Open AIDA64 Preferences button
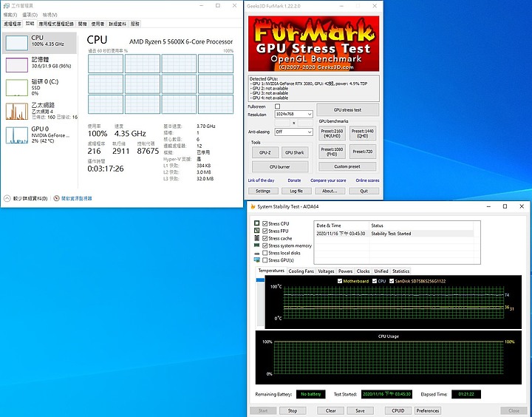 (428, 410)
